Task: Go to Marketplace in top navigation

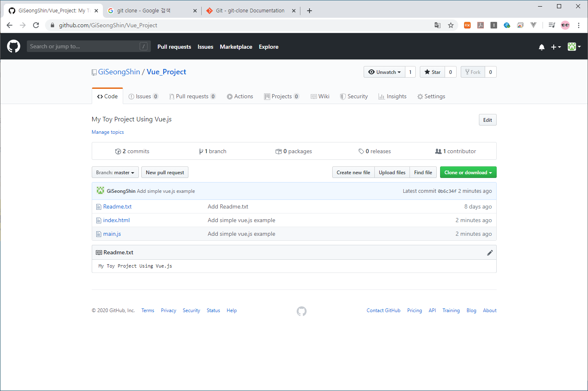Action: [236, 47]
